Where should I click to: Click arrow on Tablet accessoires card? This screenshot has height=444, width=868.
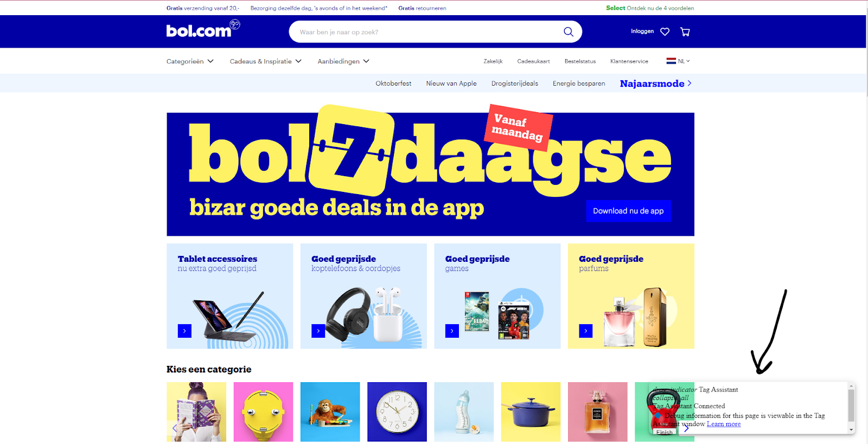184,331
